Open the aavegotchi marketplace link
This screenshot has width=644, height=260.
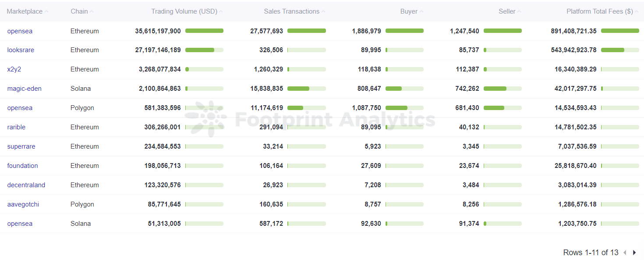(23, 204)
